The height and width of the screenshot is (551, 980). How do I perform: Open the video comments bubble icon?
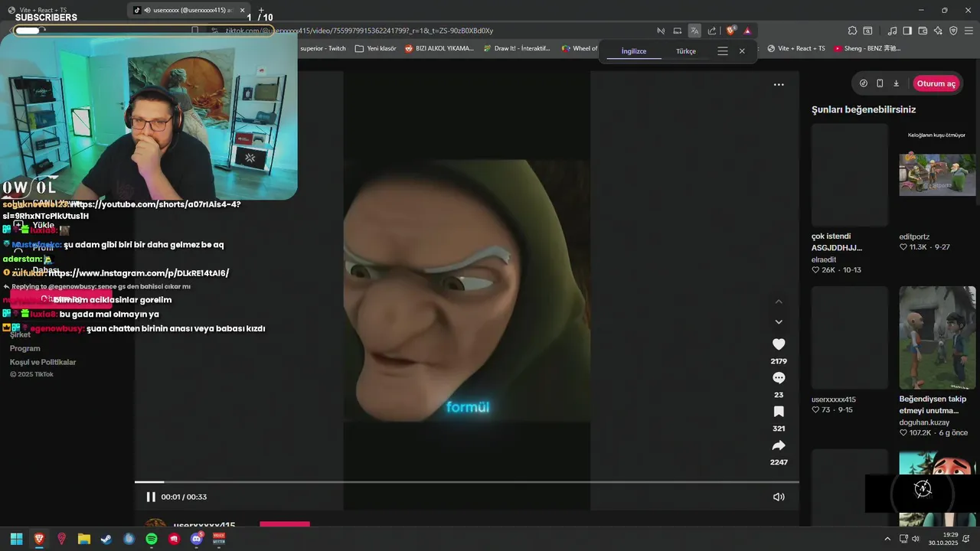(779, 378)
